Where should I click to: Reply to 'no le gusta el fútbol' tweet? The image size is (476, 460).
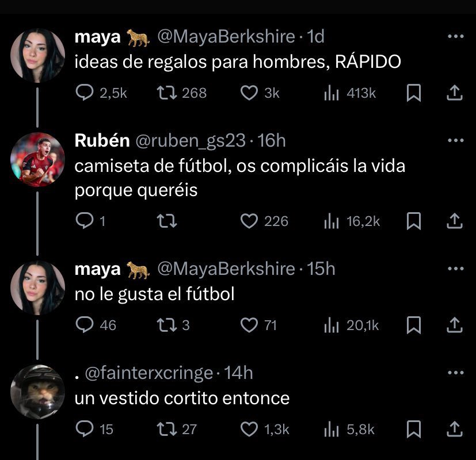85,325
